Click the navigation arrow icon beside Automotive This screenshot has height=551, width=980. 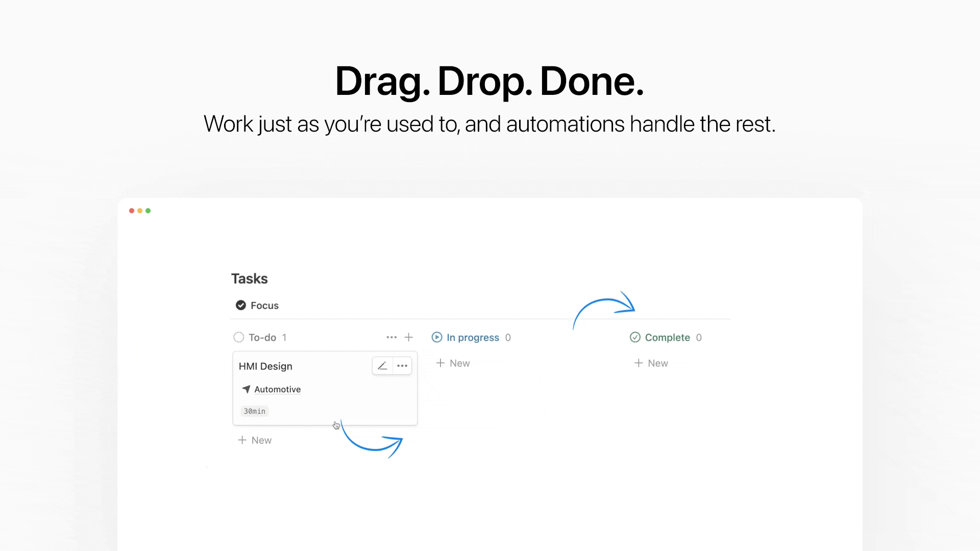(x=246, y=389)
